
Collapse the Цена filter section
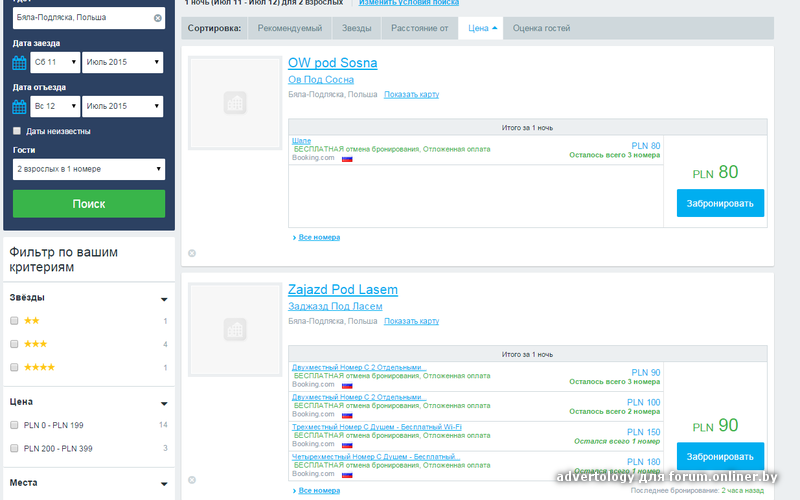[x=164, y=404]
